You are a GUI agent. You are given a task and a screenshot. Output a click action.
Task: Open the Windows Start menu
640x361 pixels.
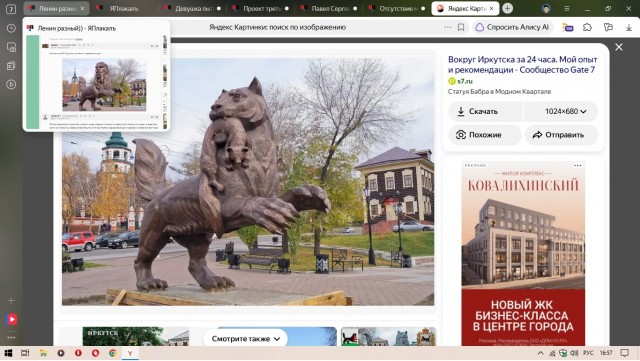click(x=8, y=353)
